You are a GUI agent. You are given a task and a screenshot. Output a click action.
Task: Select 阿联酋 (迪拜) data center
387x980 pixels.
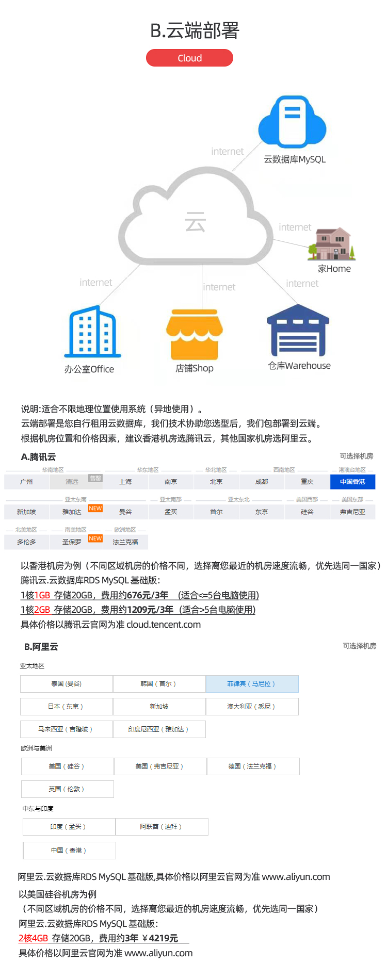(x=162, y=827)
